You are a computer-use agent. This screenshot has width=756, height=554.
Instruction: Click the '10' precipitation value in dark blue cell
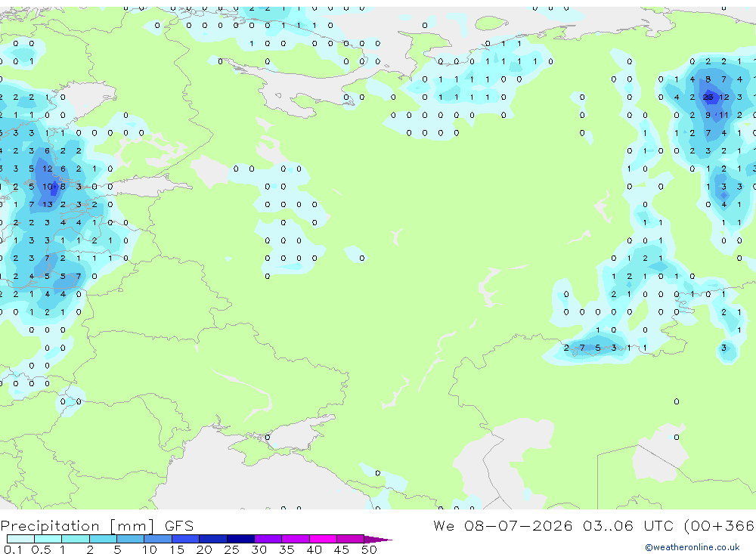coord(47,187)
